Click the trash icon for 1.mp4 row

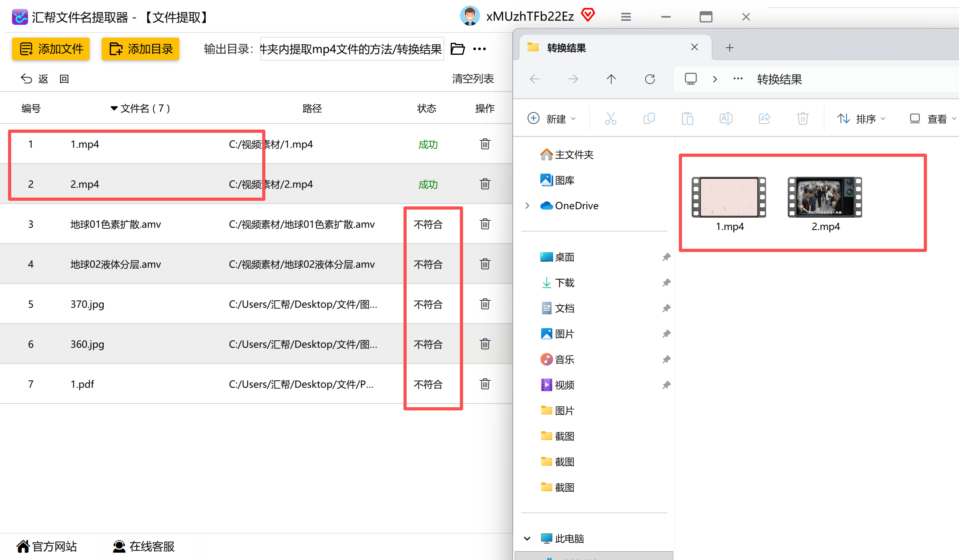click(x=485, y=144)
